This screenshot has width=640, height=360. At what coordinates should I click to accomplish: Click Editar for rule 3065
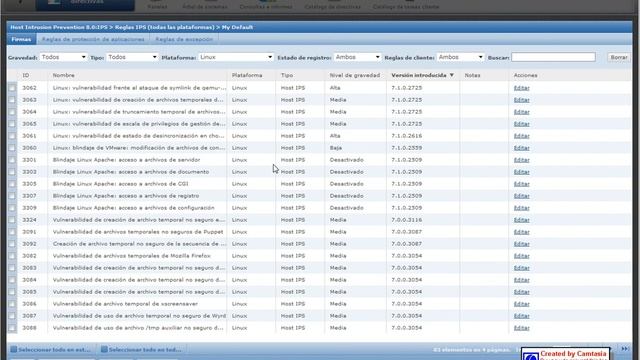click(x=521, y=124)
